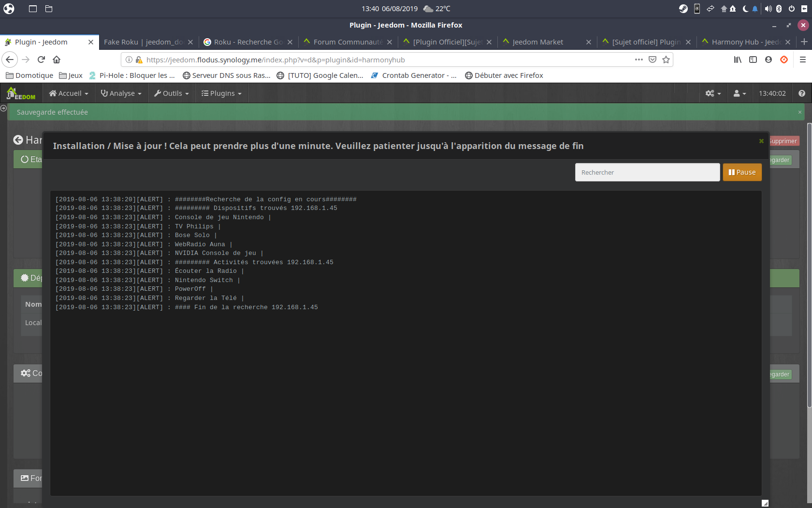This screenshot has height=508, width=812.
Task: Go back with the browser back arrow
Action: (10, 60)
